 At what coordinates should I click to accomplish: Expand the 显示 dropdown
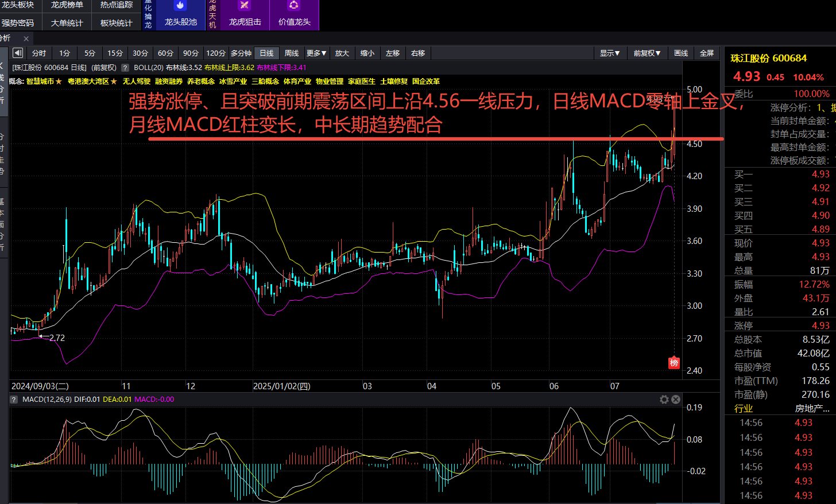pos(610,53)
